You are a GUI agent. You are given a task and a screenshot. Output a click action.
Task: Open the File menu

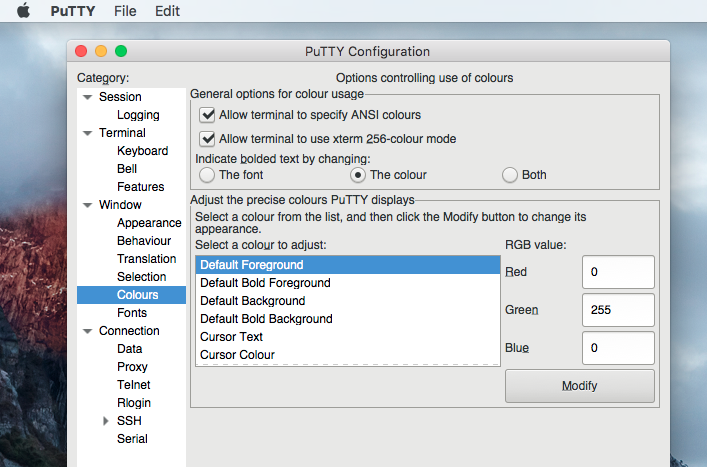pyautogui.click(x=125, y=12)
